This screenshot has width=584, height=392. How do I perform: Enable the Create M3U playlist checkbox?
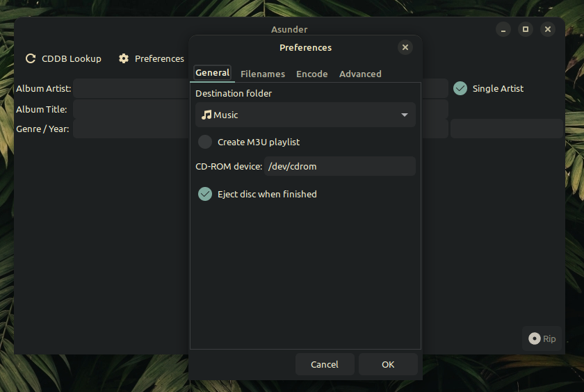coord(205,142)
